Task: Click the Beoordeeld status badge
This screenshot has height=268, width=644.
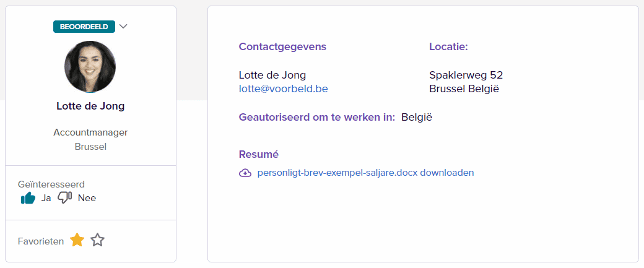Action: 84,27
